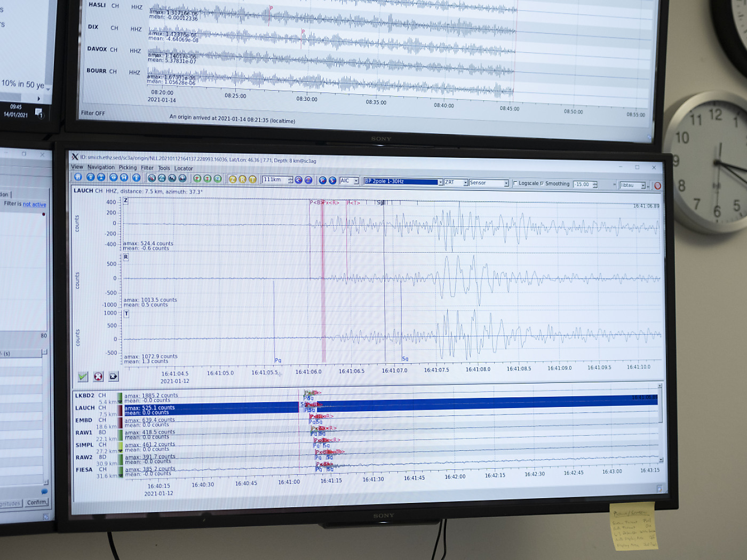Expand the AIC picker dropdown

356,181
